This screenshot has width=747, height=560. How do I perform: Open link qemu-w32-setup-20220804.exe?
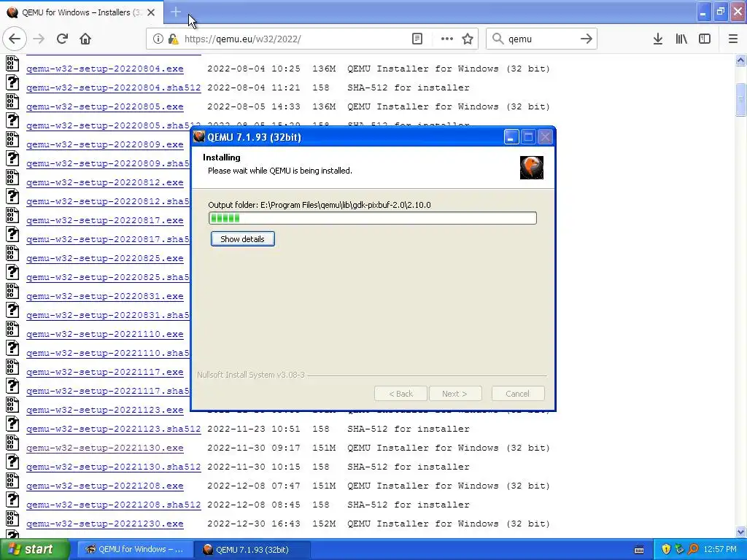coord(105,69)
